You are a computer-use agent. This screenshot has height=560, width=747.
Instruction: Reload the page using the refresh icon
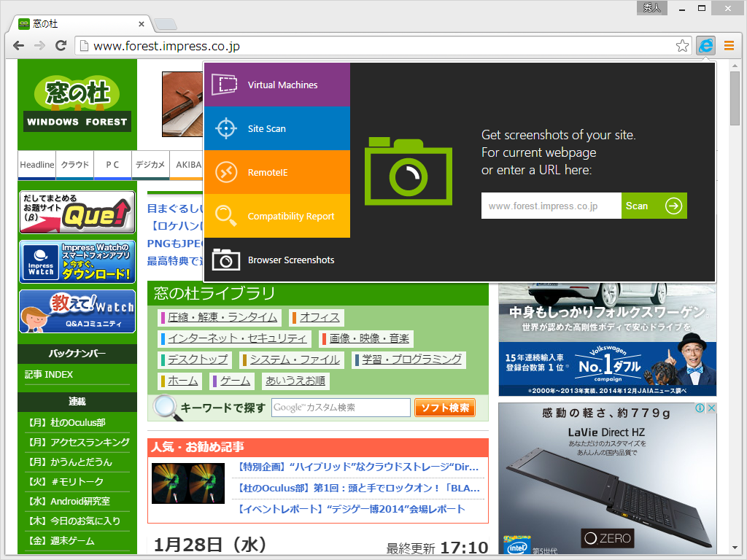click(x=61, y=45)
